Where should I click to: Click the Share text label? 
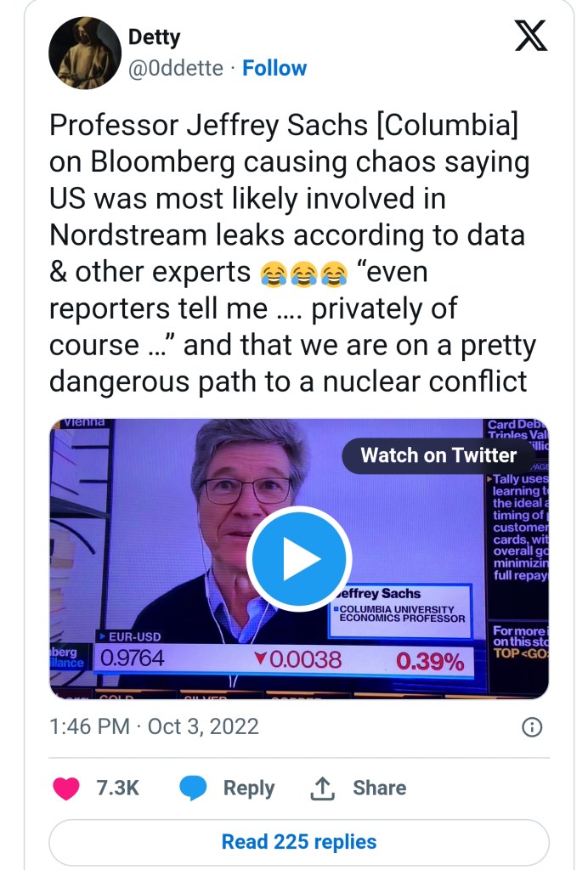coord(379,788)
